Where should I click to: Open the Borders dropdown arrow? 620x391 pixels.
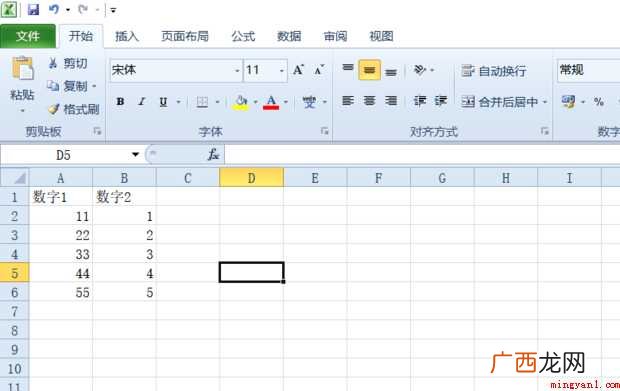217,102
